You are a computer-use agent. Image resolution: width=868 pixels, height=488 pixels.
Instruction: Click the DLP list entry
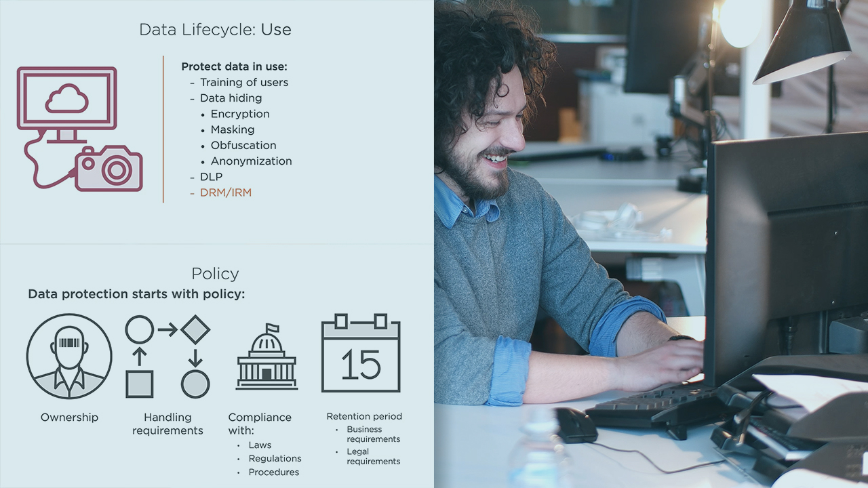pyautogui.click(x=211, y=177)
